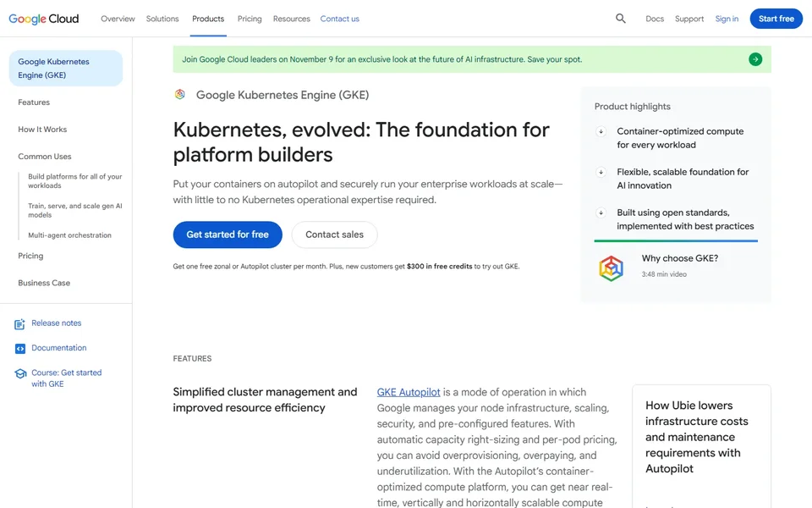Click the $300 in free credits text

coord(439,267)
